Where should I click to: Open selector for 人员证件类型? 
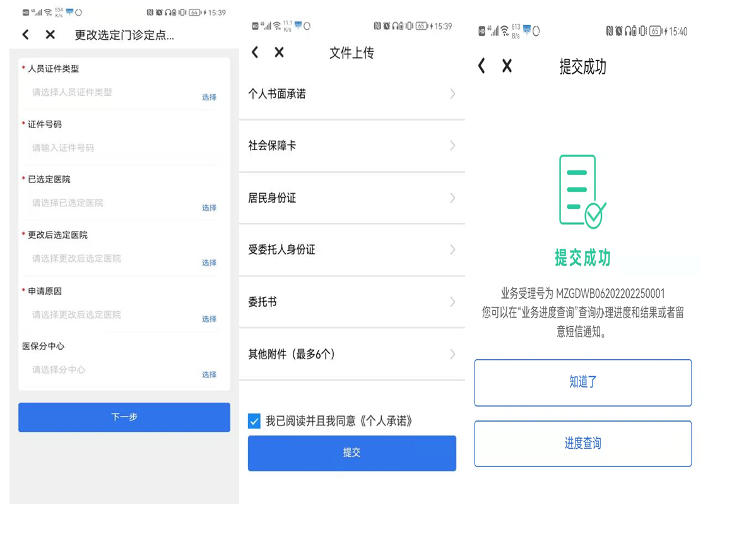[209, 97]
